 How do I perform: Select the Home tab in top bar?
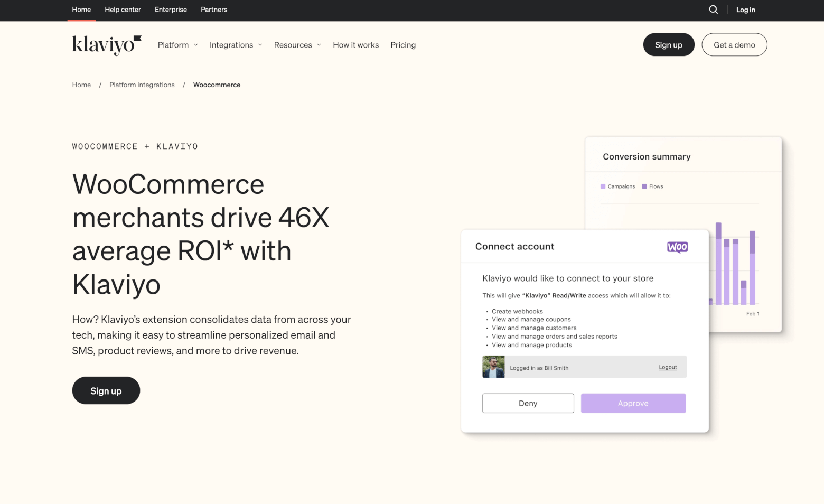[x=81, y=10]
